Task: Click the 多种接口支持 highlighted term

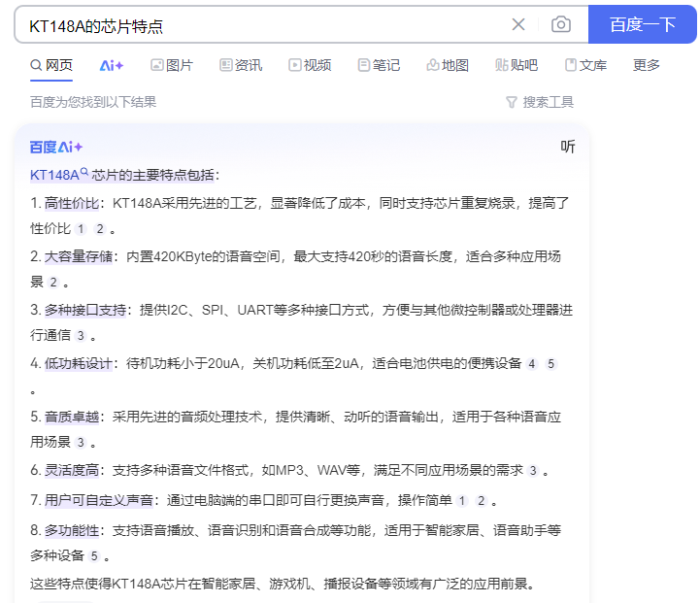Action: (x=85, y=310)
